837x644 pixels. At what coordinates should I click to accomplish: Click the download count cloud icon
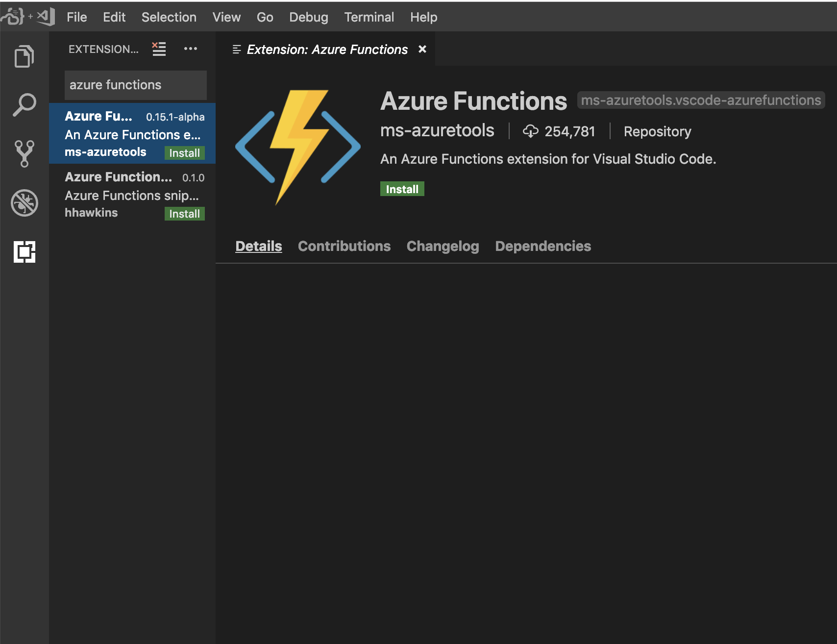[x=531, y=131]
